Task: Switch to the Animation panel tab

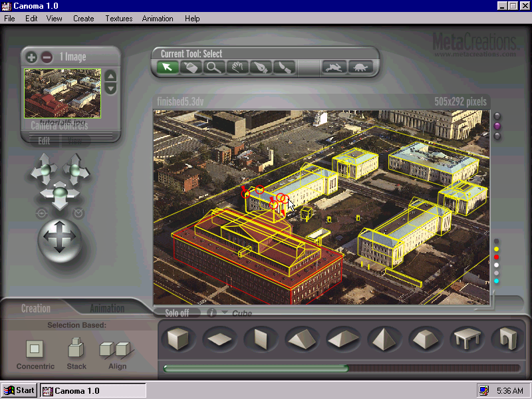Action: pos(107,309)
